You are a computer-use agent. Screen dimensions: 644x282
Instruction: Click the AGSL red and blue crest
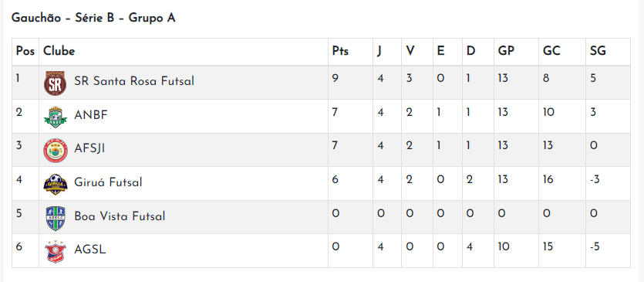click(x=55, y=252)
